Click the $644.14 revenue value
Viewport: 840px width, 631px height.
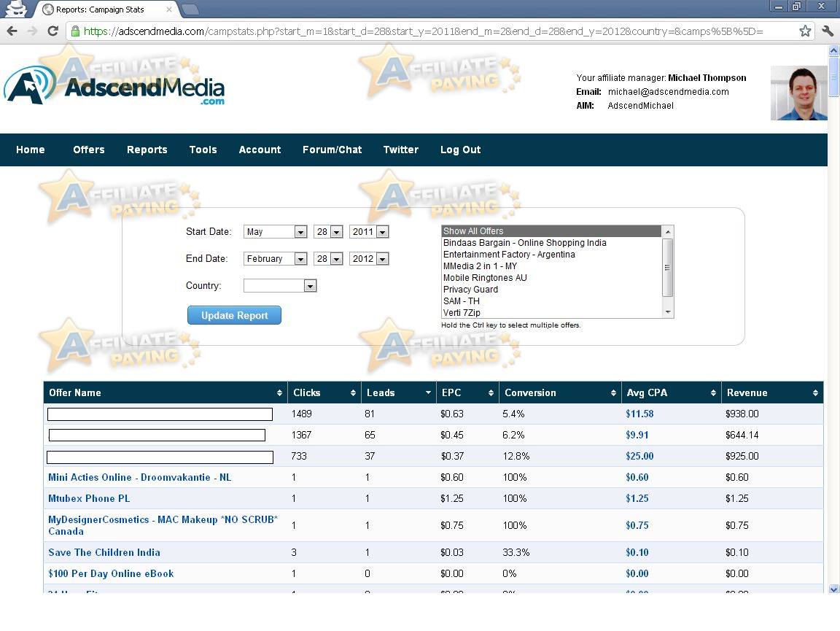(x=742, y=435)
